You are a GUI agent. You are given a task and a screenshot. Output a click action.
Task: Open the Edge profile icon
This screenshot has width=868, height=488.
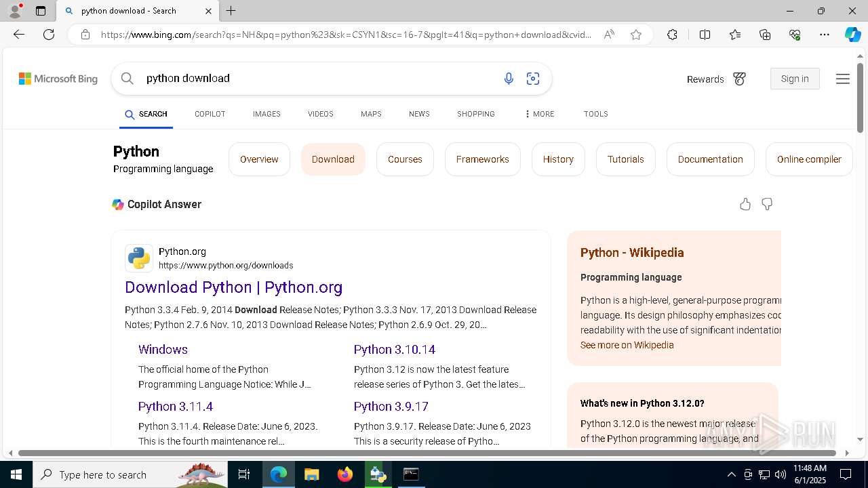click(x=14, y=11)
